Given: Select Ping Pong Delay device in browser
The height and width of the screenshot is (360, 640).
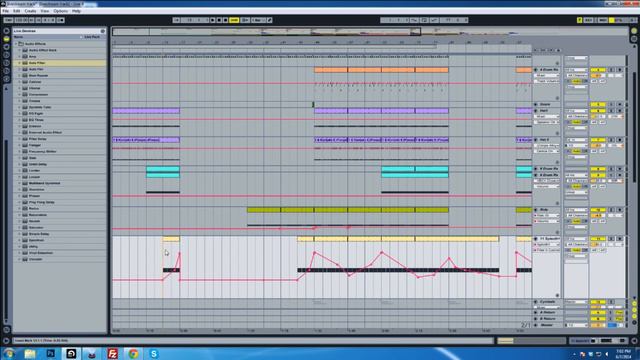Looking at the screenshot, I should [x=42, y=202].
